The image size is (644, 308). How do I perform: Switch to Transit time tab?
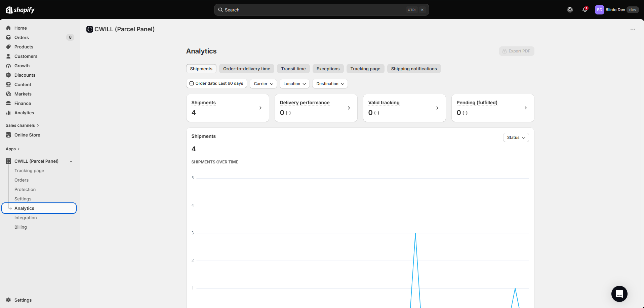click(x=293, y=69)
